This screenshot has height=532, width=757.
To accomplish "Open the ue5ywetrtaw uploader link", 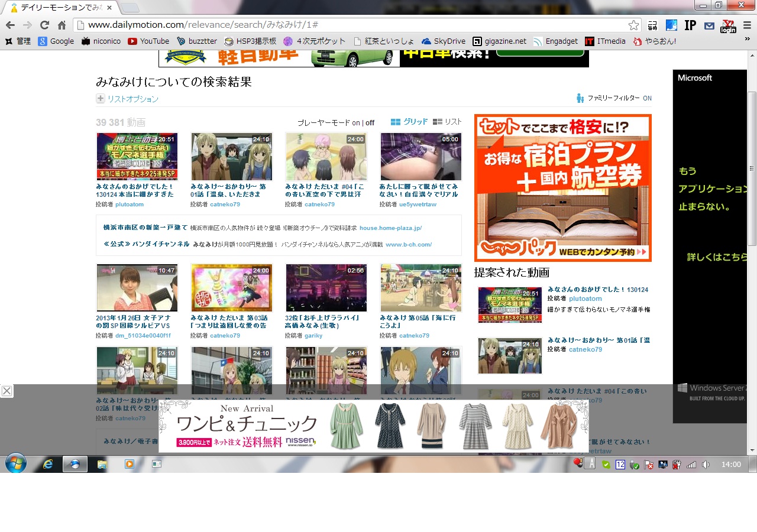I will [x=418, y=205].
